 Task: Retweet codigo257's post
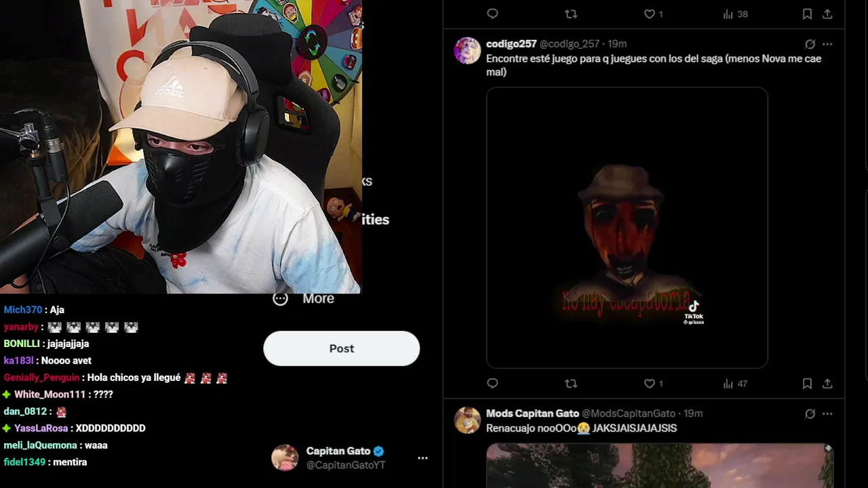point(571,384)
